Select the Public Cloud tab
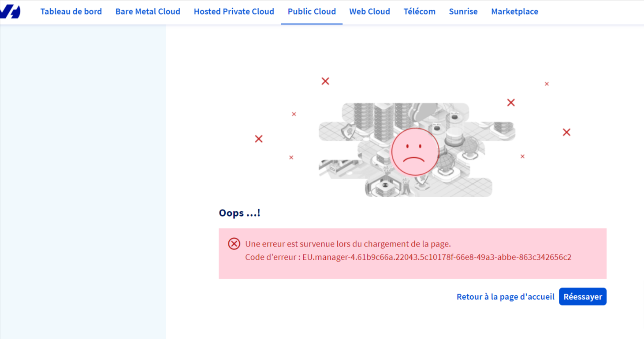 click(x=312, y=11)
